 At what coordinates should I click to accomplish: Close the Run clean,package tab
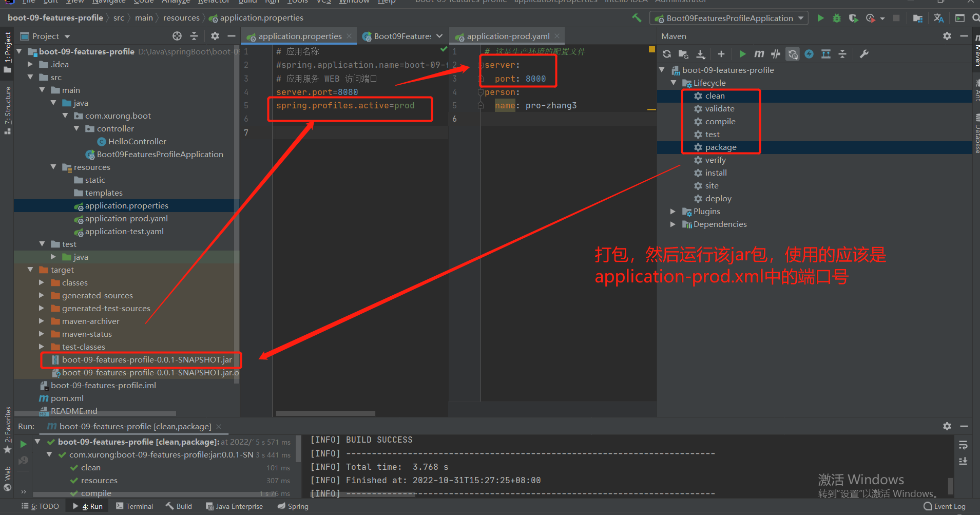(219, 427)
